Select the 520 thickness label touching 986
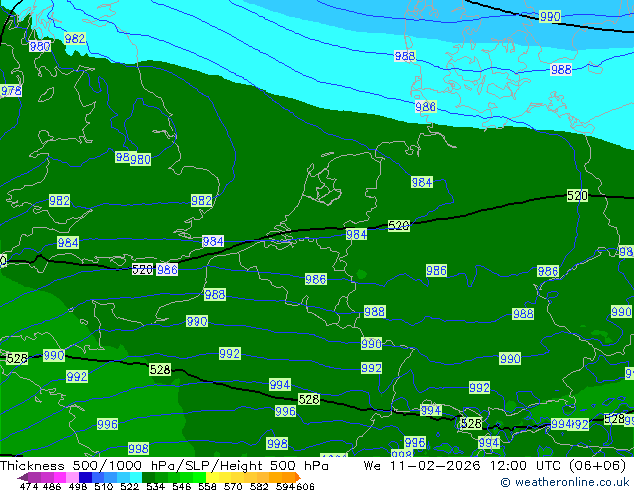634x490 pixels. point(142,270)
